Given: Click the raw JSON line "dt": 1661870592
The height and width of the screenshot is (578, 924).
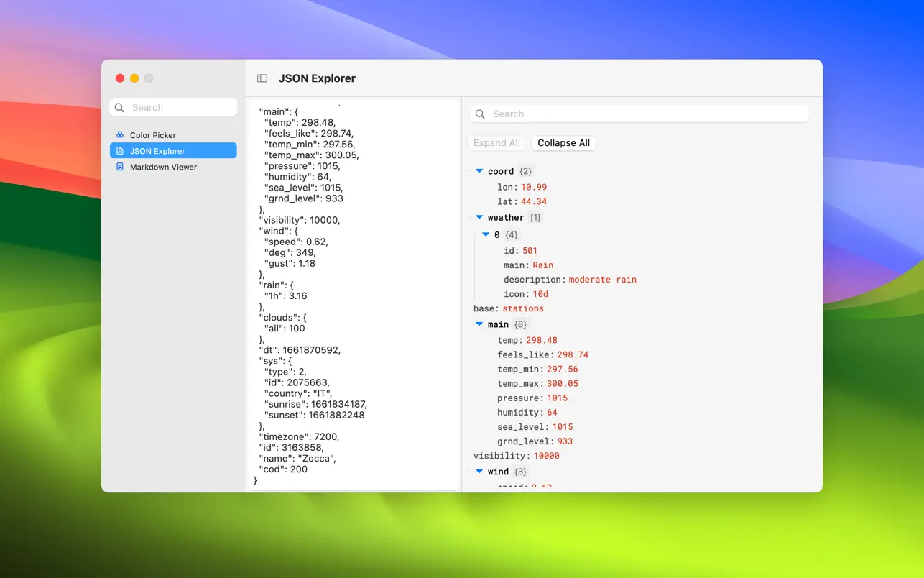Looking at the screenshot, I should [x=300, y=350].
